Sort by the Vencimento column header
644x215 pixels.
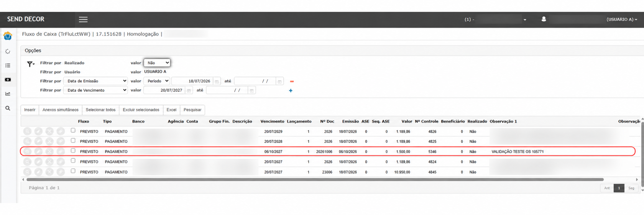point(272,121)
